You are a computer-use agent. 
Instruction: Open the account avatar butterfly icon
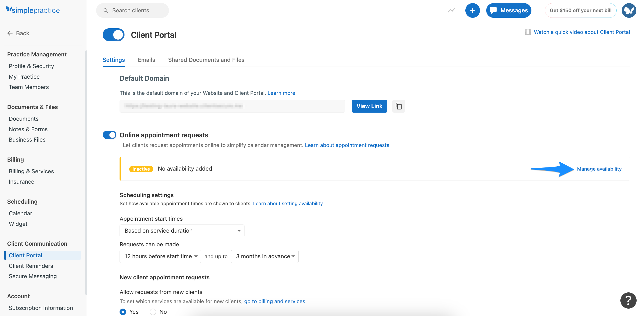629,11
